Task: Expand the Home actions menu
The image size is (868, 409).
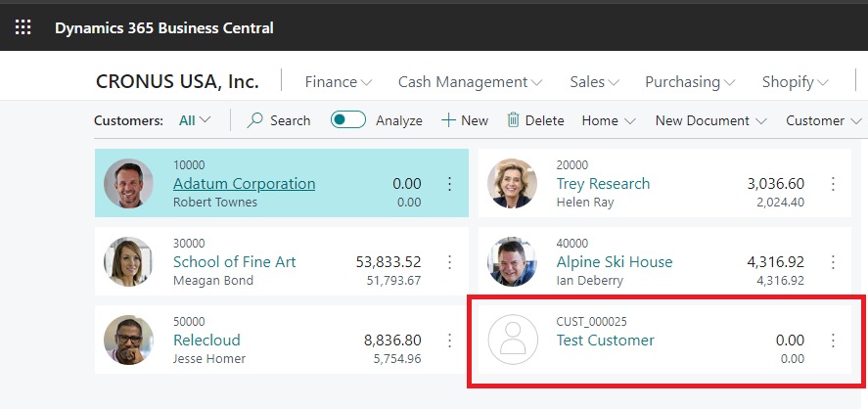Action: (x=609, y=120)
